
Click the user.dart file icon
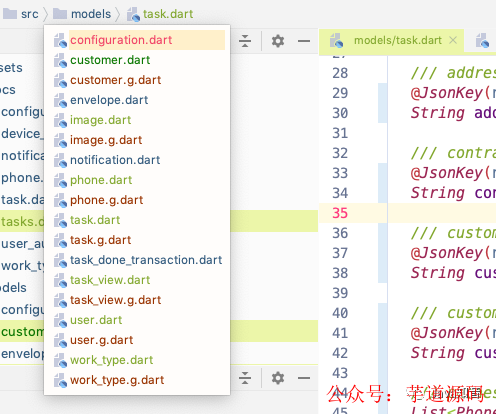[x=60, y=320]
